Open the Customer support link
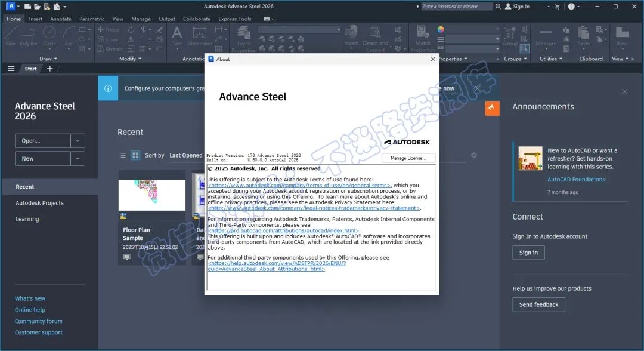Image resolution: width=644 pixels, height=351 pixels. (39, 332)
